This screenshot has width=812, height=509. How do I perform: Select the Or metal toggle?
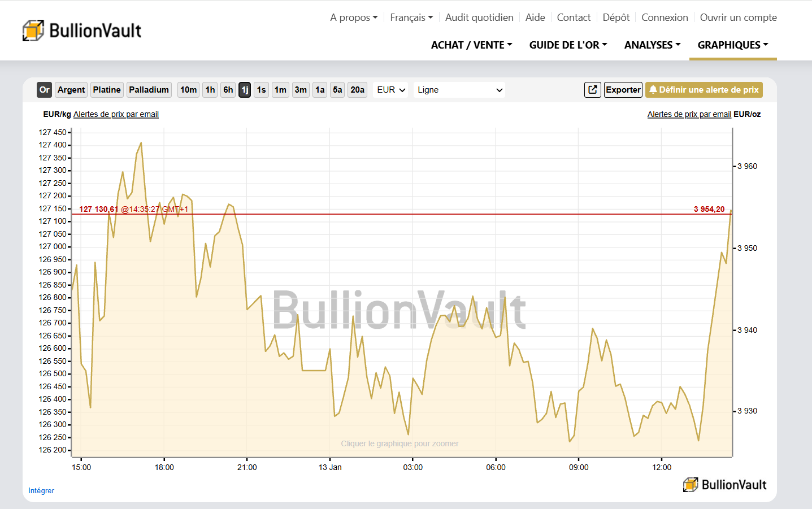tap(45, 90)
